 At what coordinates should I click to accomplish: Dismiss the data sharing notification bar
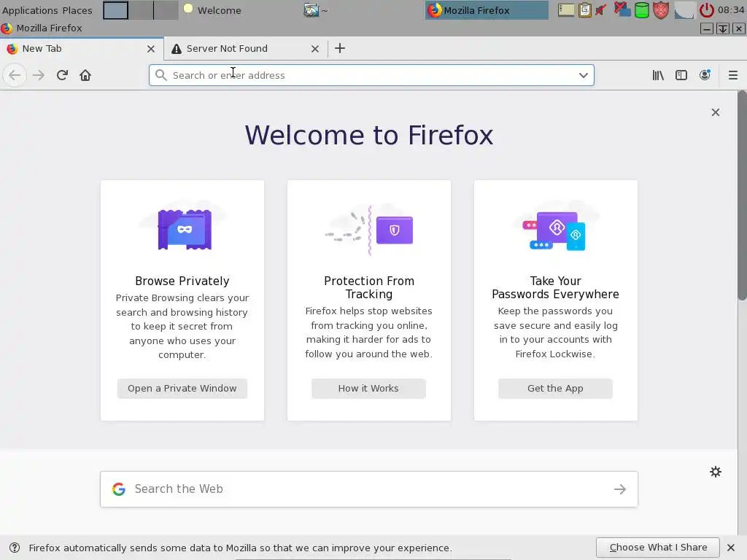click(x=731, y=548)
